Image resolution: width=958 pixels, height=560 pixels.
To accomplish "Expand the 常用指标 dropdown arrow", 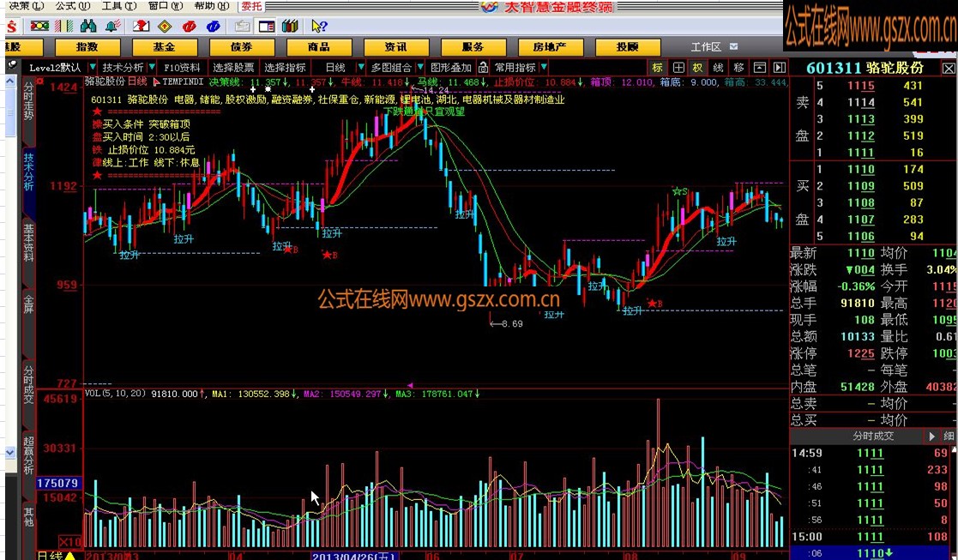I will click(x=544, y=67).
